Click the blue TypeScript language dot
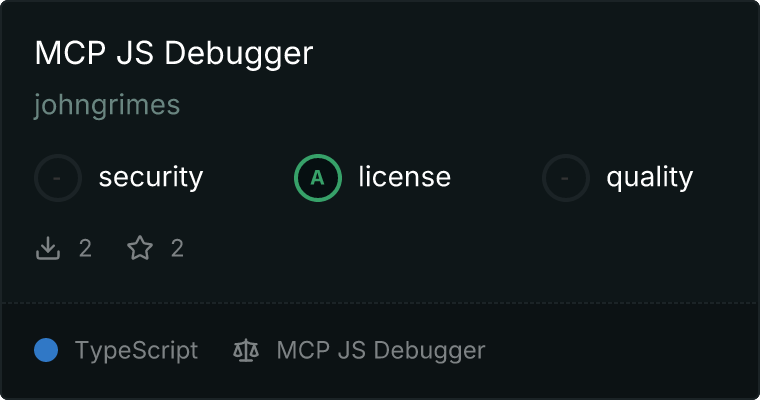760x400 pixels. [46, 350]
